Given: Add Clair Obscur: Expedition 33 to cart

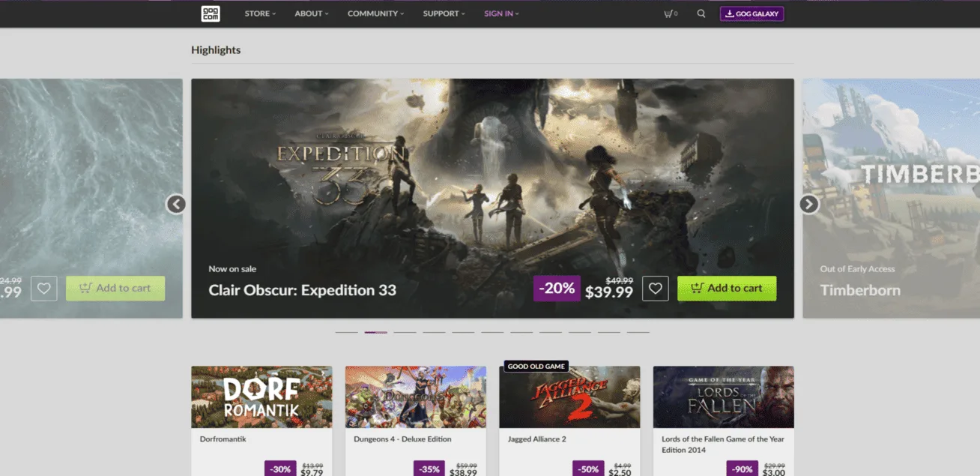Looking at the screenshot, I should pos(727,289).
